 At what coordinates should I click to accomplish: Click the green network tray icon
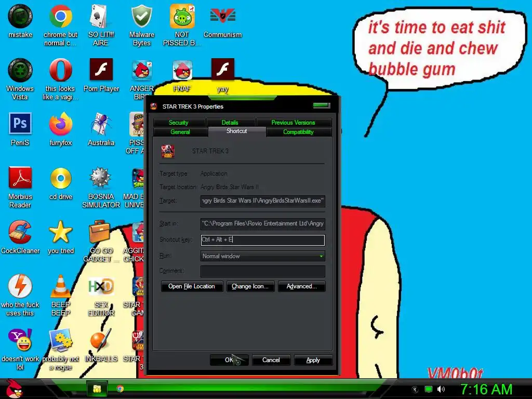click(x=429, y=389)
